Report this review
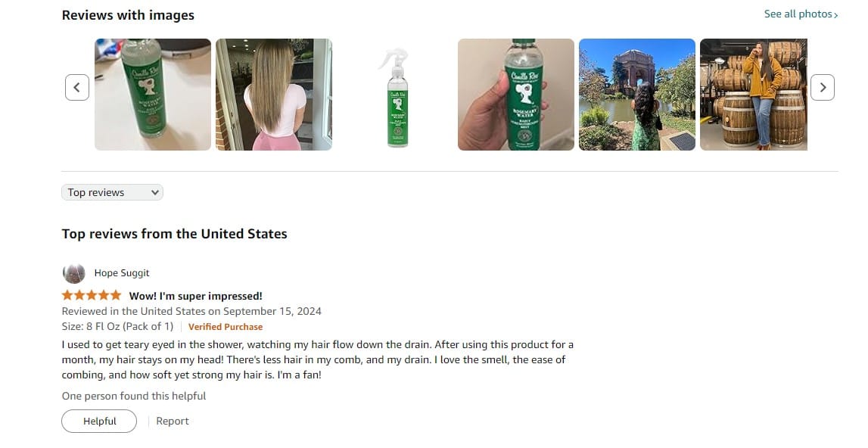The image size is (868, 448). click(x=172, y=421)
